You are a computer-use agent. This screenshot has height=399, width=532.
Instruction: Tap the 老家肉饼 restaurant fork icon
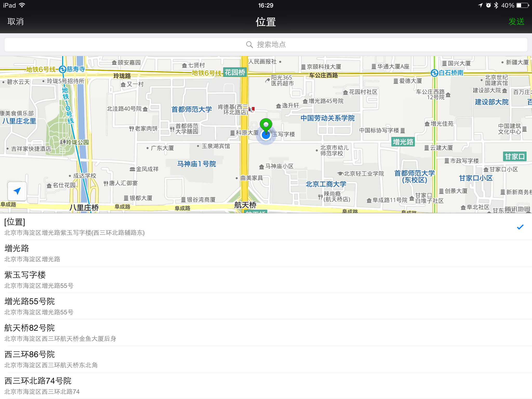pyautogui.click(x=131, y=129)
